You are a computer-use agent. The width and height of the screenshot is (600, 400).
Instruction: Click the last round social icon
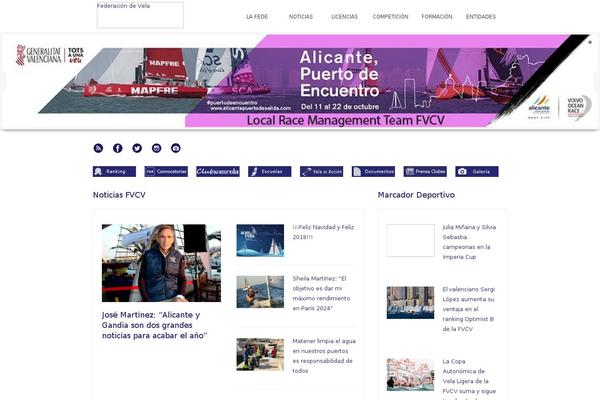pyautogui.click(x=176, y=148)
